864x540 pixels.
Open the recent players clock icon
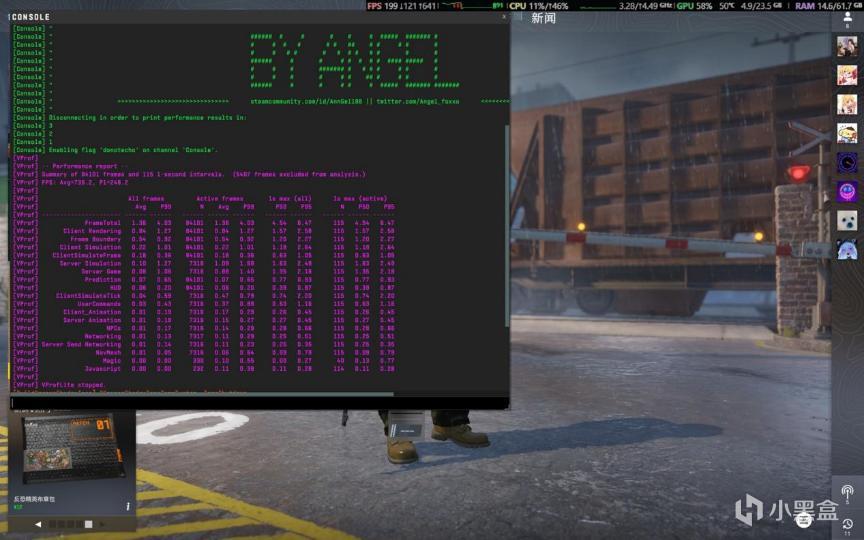click(847, 524)
